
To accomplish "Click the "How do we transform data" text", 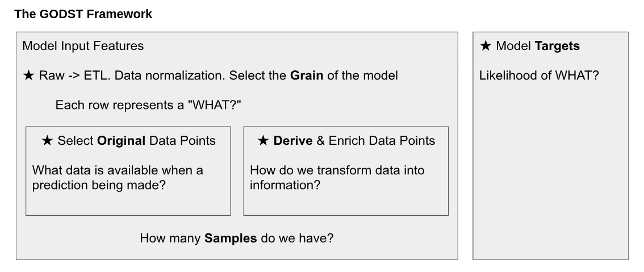I will click(x=337, y=170).
